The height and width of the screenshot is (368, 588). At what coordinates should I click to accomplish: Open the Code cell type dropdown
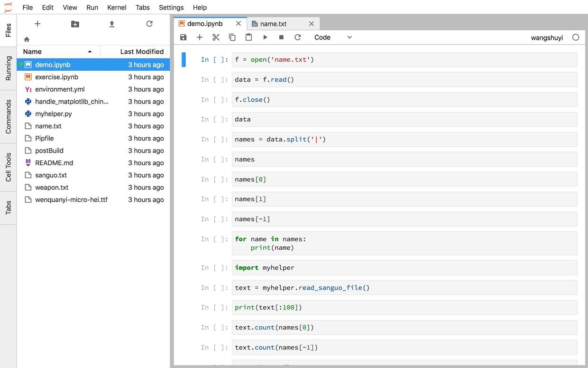[x=333, y=37]
